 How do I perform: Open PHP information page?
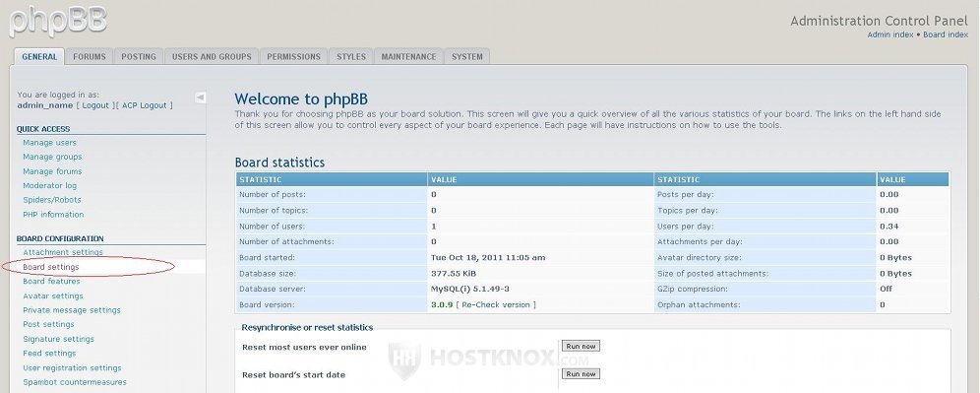pyautogui.click(x=53, y=215)
